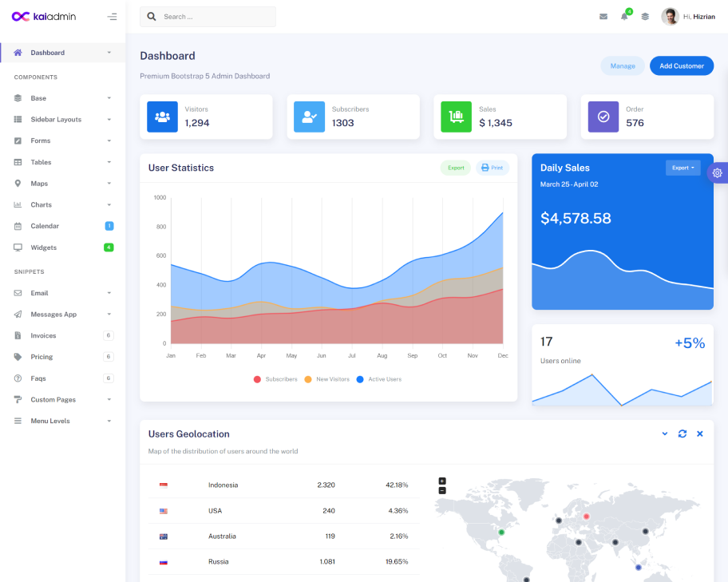The width and height of the screenshot is (728, 582).
Task: Click the Add Customer button
Action: click(x=682, y=65)
